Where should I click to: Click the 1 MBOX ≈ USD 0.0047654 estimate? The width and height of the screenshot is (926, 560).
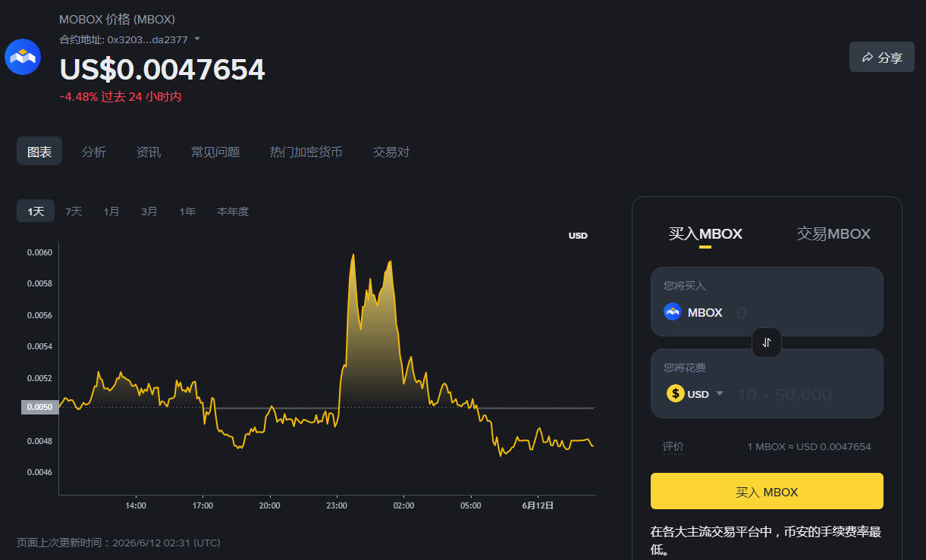pyautogui.click(x=809, y=446)
